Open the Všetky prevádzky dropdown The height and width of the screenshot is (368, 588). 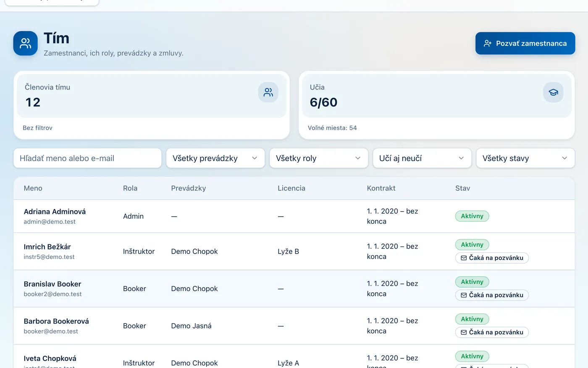215,158
